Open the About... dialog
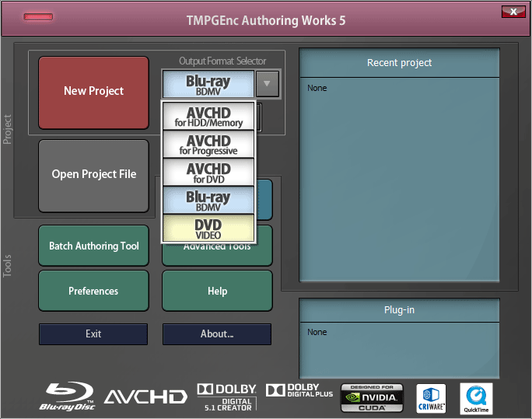Image resolution: width=532 pixels, height=419 pixels. [x=217, y=334]
